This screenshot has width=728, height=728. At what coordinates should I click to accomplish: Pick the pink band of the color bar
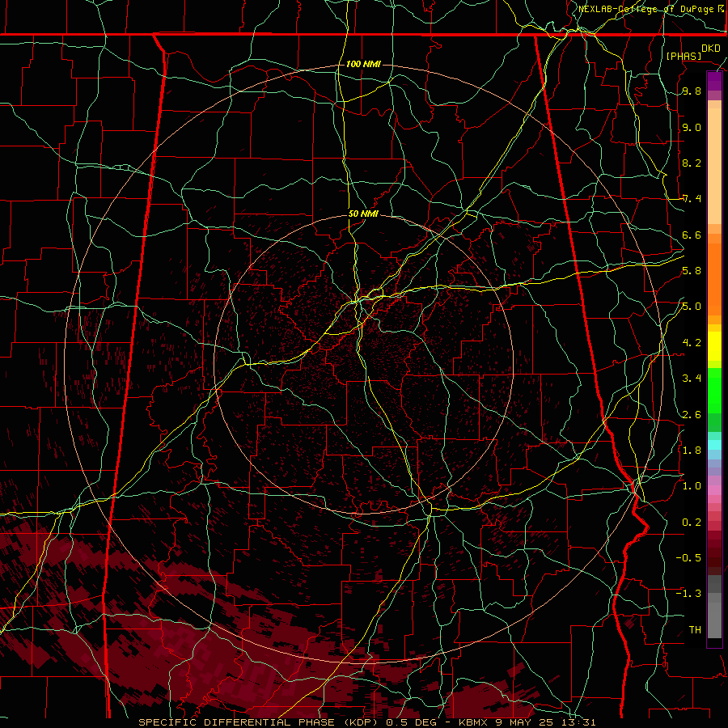coord(714,490)
